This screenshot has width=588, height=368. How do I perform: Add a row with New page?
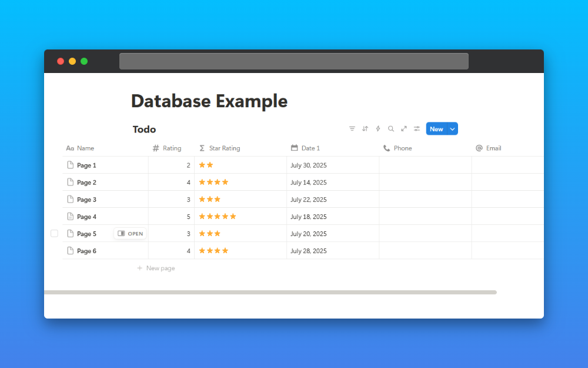[156, 268]
